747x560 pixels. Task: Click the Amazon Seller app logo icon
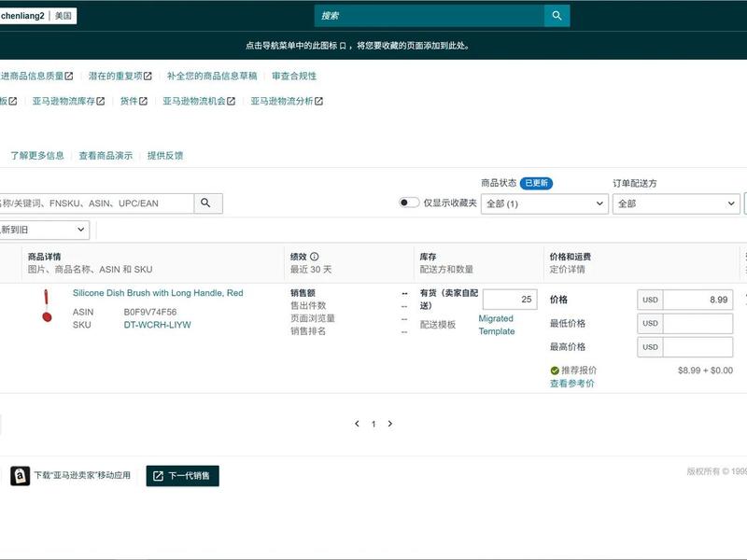(20, 476)
